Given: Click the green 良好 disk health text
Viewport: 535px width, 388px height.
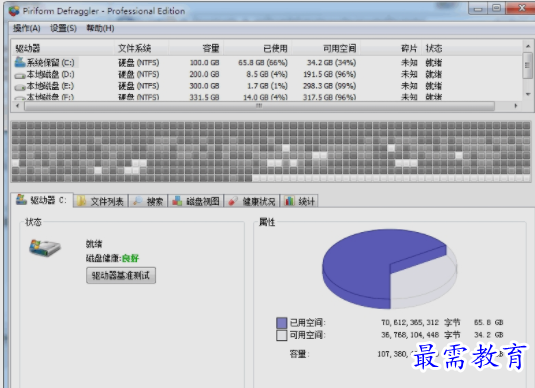Looking at the screenshot, I should (130, 258).
